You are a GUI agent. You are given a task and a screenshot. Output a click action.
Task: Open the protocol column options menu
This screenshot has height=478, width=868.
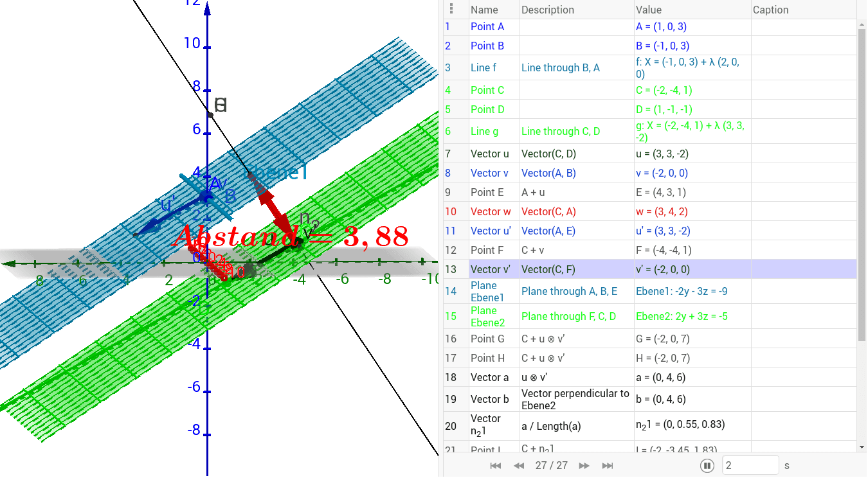point(451,9)
